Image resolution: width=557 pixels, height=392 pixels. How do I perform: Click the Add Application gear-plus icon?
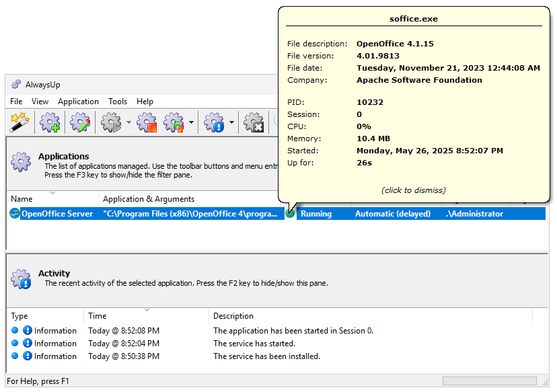click(50, 122)
